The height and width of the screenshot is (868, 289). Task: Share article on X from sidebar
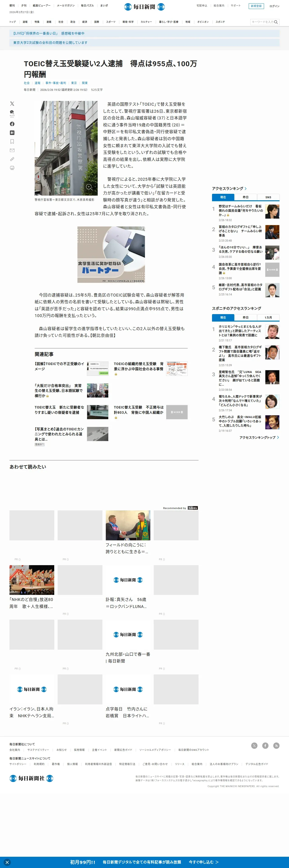pos(12,104)
